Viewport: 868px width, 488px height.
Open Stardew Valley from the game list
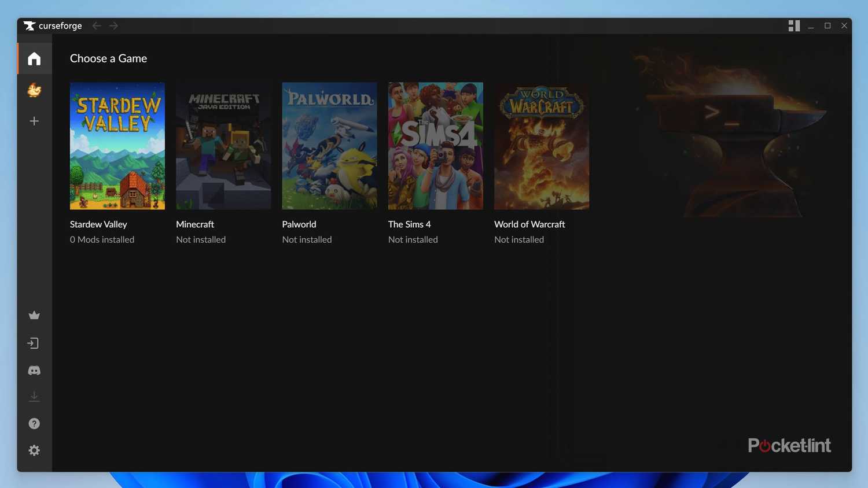click(x=117, y=145)
